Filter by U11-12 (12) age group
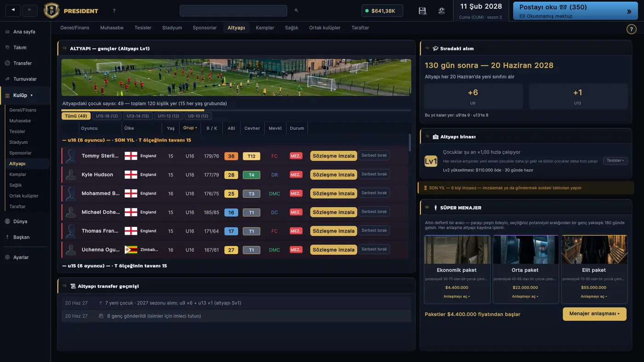Viewport: 644px width, 362px height. coord(169,116)
